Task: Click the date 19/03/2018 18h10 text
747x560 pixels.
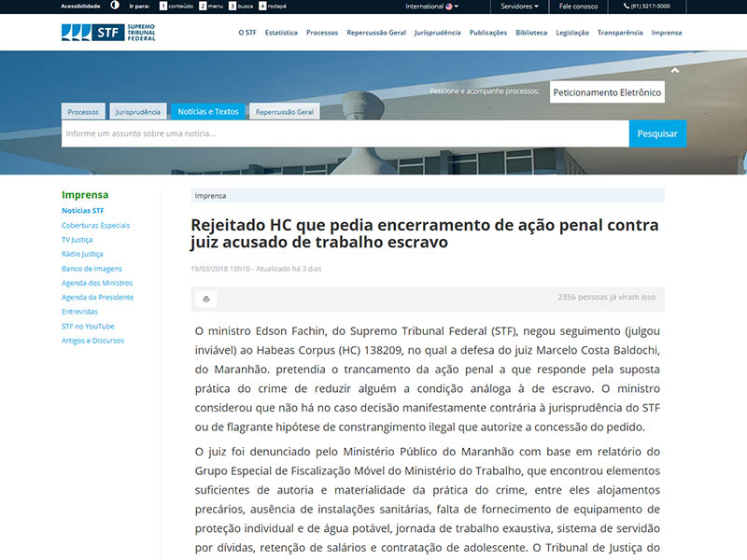Action: [x=220, y=269]
